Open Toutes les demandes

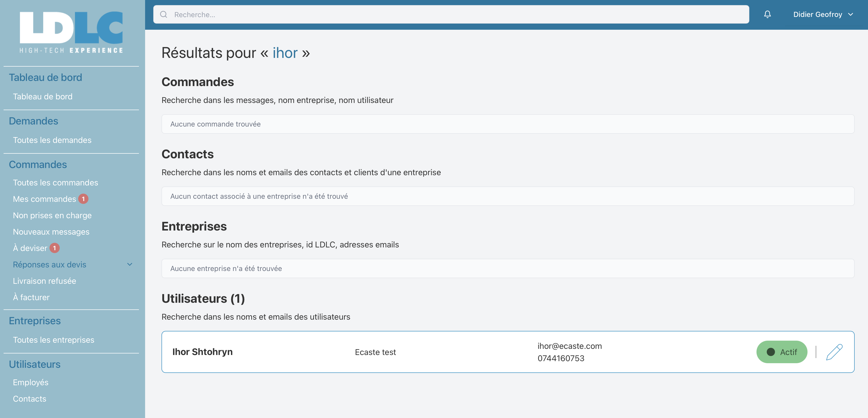click(52, 140)
